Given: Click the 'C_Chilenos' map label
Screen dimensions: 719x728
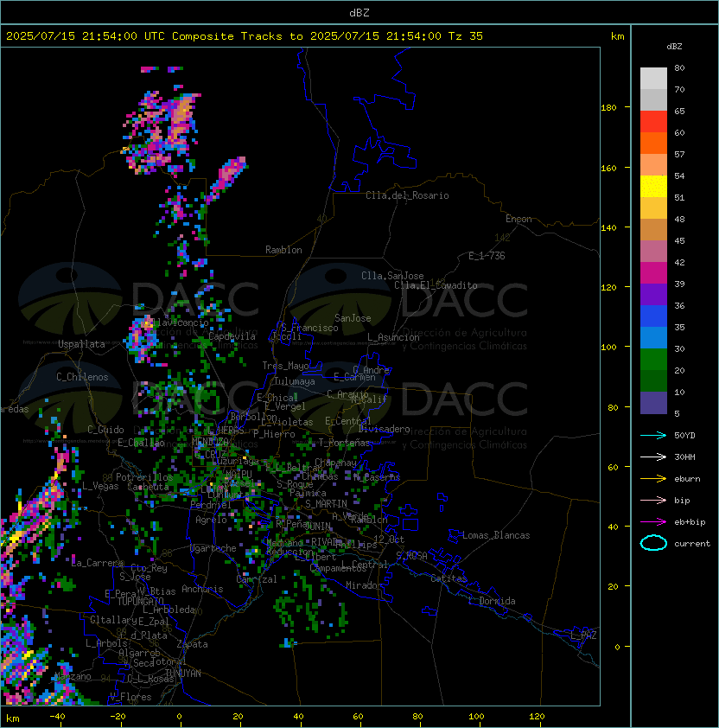Looking at the screenshot, I should coord(82,377).
